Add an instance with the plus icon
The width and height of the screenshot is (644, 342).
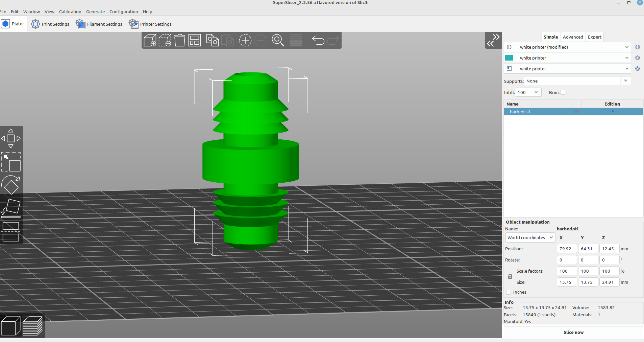pos(245,40)
